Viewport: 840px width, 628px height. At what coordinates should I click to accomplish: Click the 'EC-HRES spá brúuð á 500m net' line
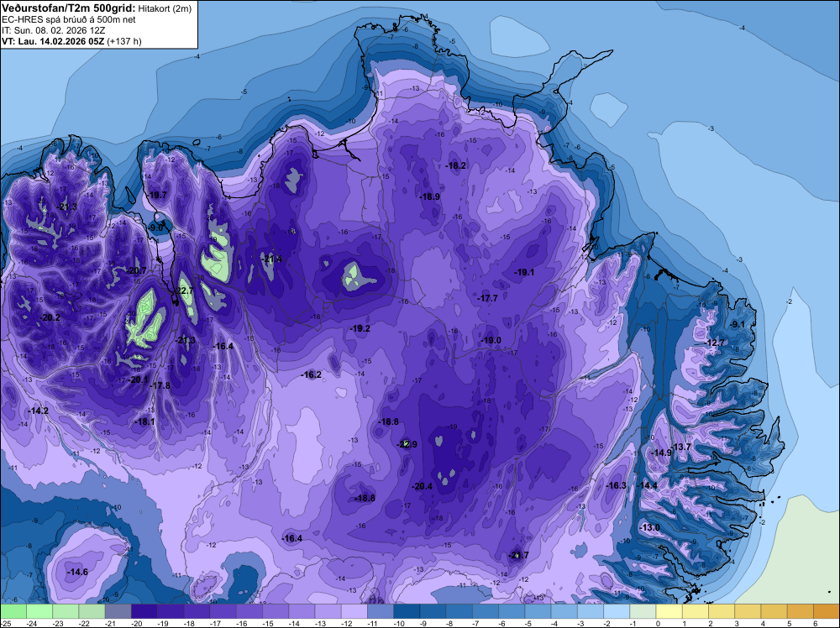coord(69,20)
